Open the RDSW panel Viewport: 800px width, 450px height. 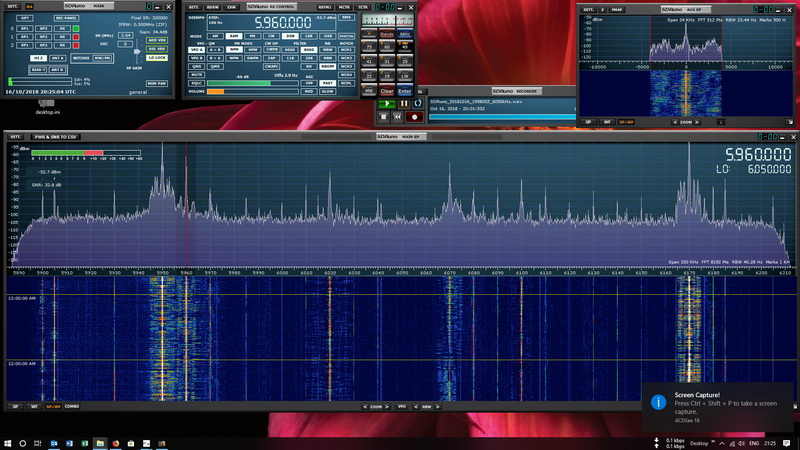point(213,7)
